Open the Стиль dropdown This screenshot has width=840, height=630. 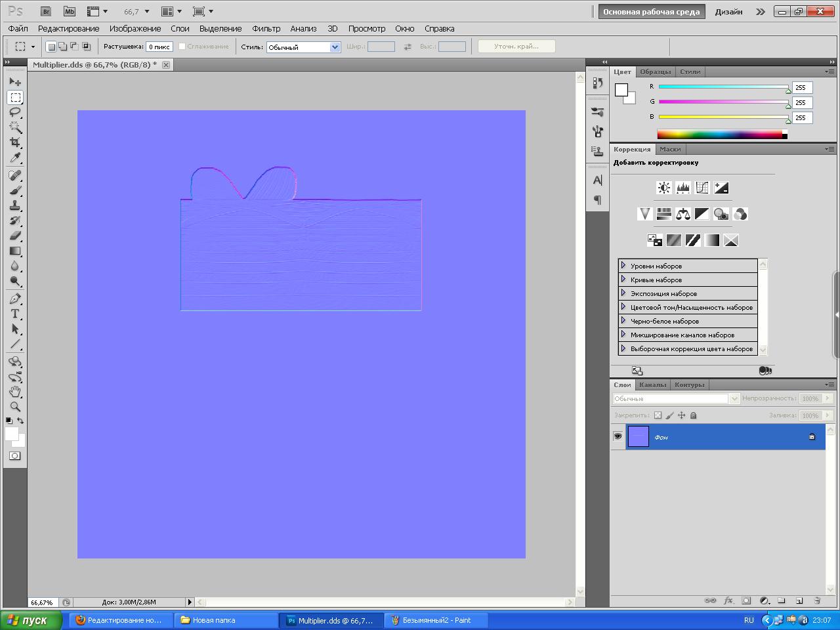[x=303, y=47]
